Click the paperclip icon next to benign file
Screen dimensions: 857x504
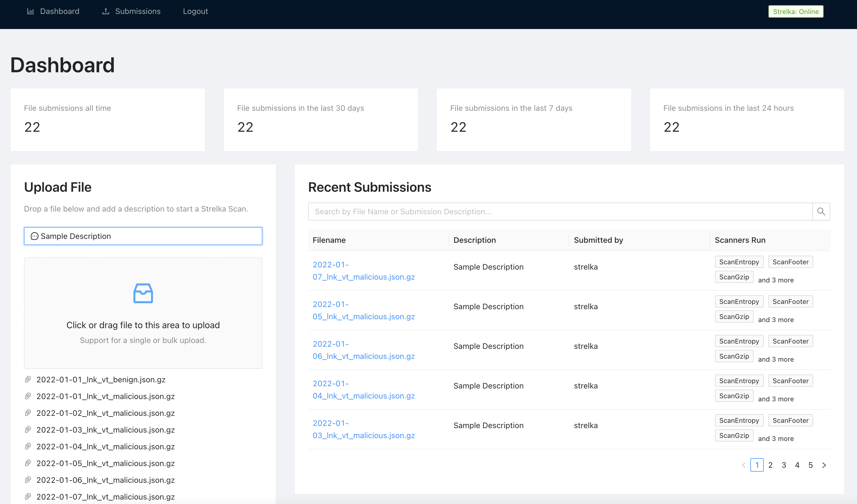(x=28, y=379)
